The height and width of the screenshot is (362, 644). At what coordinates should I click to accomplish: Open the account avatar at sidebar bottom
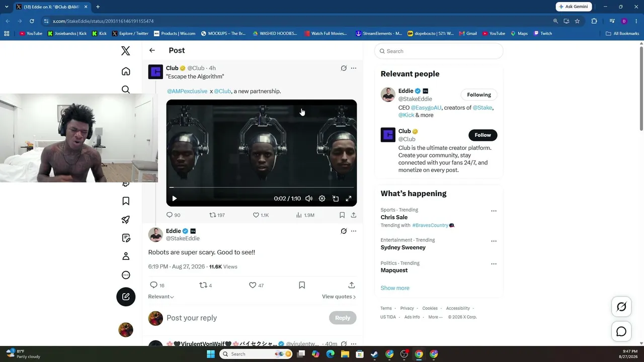coord(126,330)
